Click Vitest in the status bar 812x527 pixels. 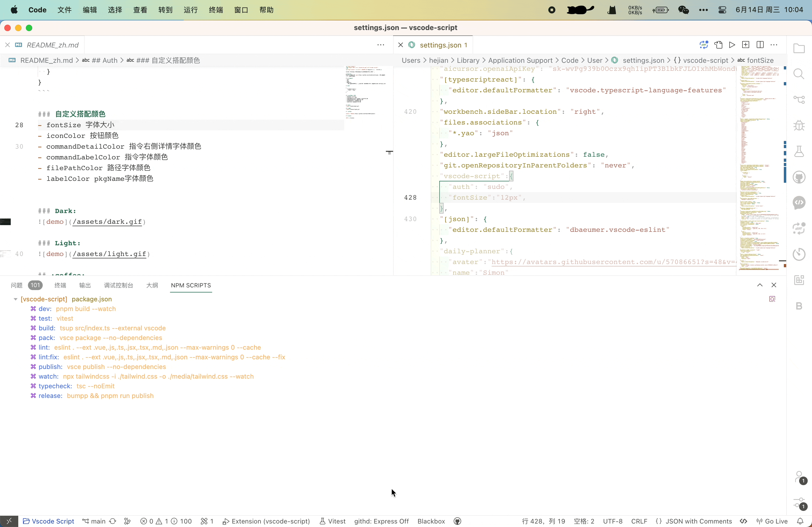coord(333,521)
